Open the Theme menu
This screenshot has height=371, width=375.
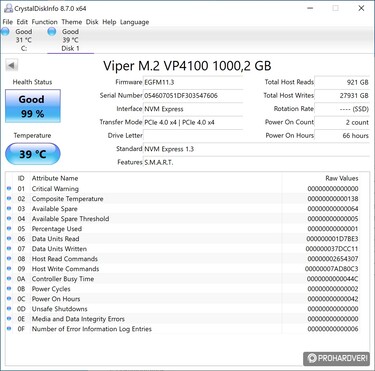[72, 22]
